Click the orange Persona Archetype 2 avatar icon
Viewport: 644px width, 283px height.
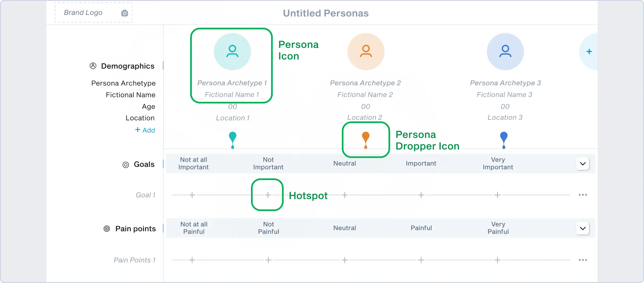tap(366, 51)
